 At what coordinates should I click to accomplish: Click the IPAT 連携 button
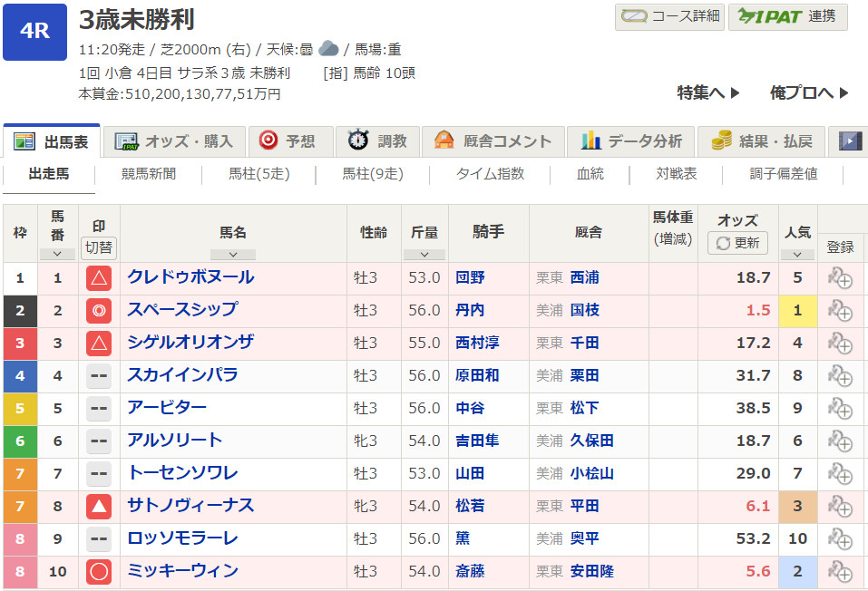coord(787,16)
